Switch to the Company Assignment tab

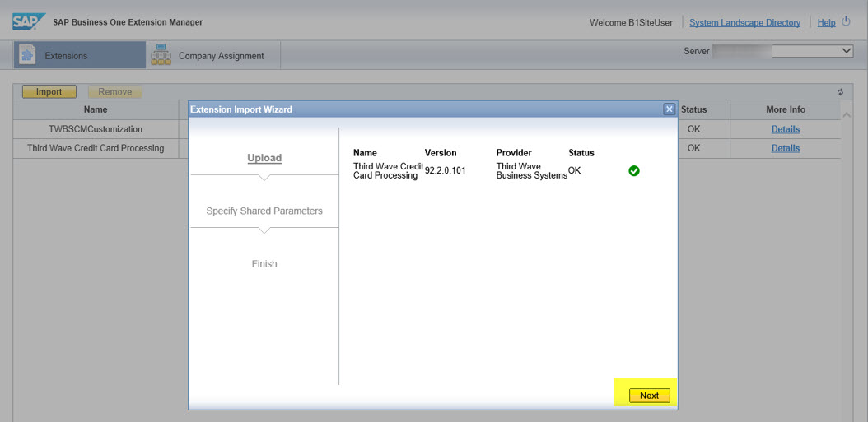tap(213, 55)
